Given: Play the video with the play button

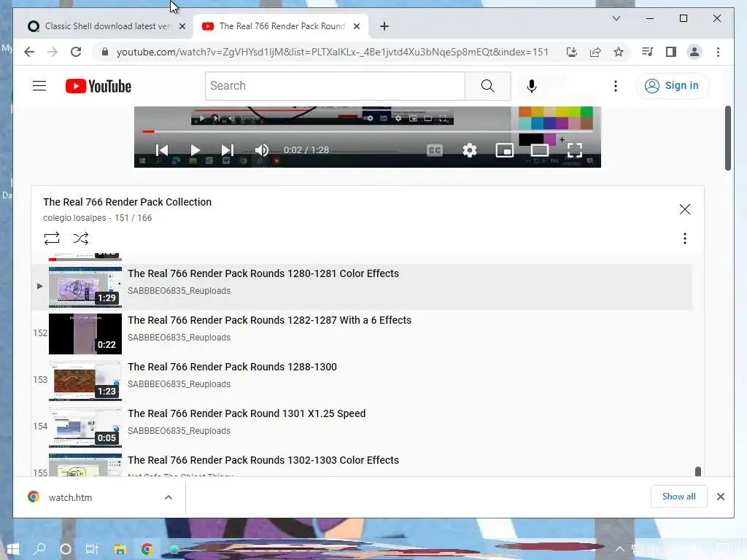Looking at the screenshot, I should click(x=195, y=150).
